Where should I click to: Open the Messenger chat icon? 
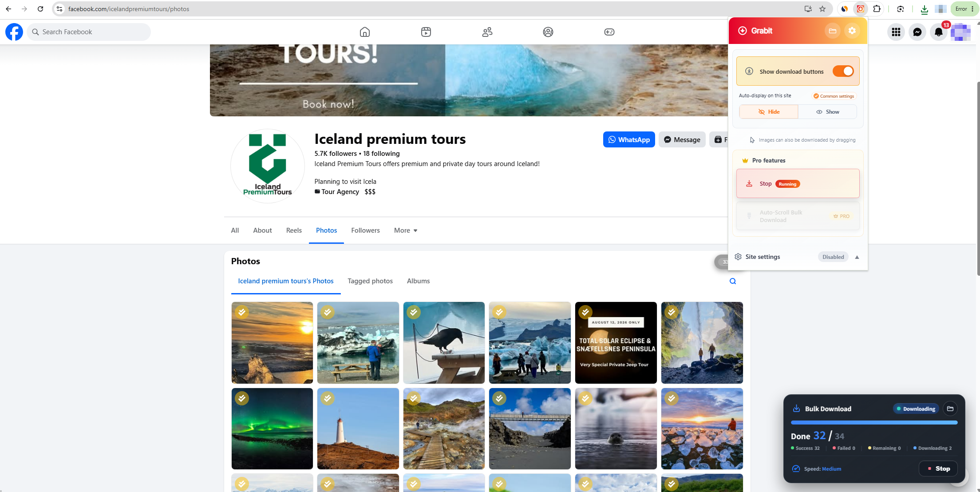[x=917, y=32]
